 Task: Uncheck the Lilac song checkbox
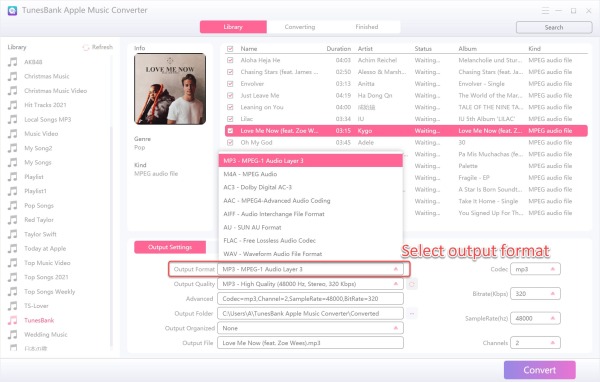tap(230, 119)
